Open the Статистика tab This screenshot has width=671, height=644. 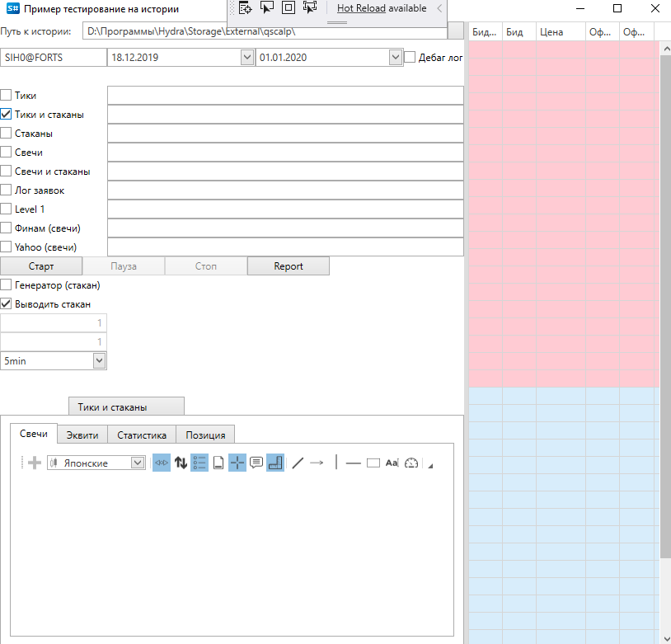tap(142, 435)
